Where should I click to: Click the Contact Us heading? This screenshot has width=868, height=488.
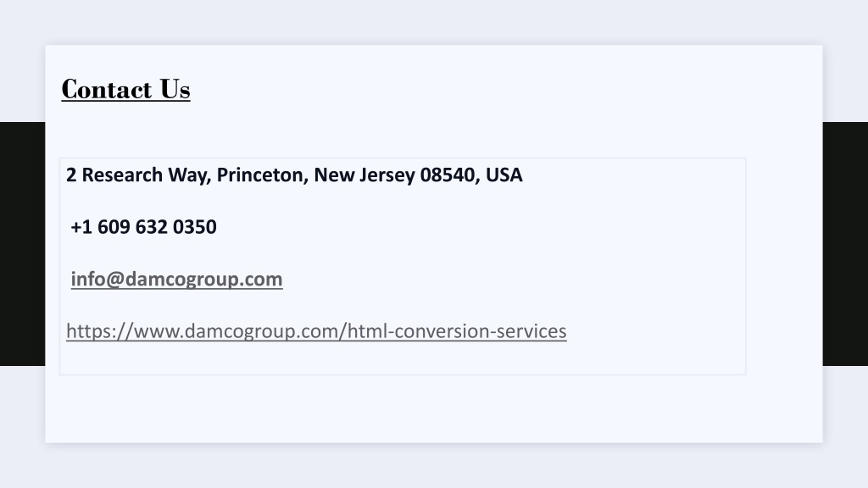(x=125, y=89)
